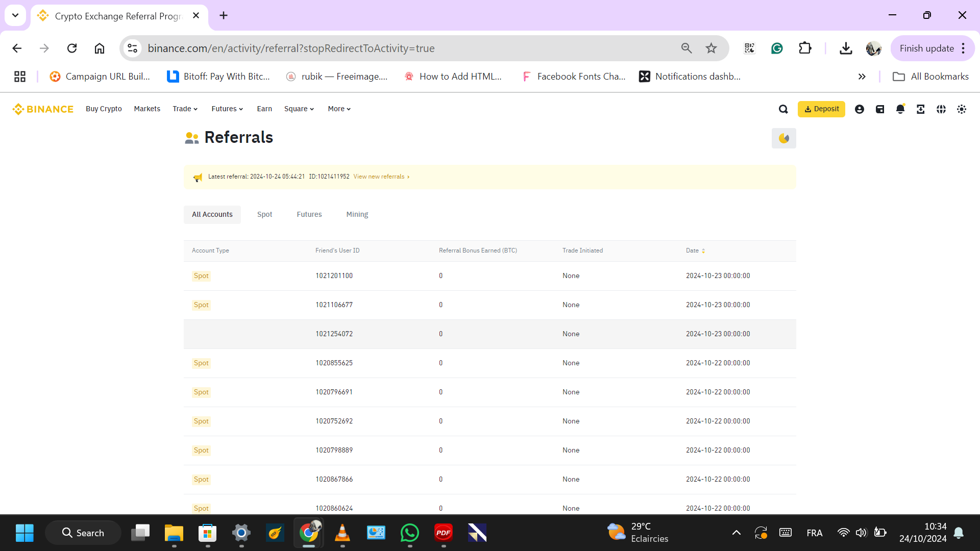Open WhatsApp from the taskbar
This screenshot has width=980, height=551.
410,533
